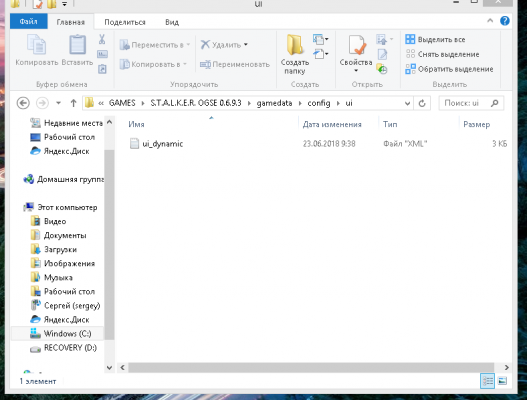Image resolution: width=527 pixels, height=400 pixels.
Task: Click the Свойства properties icon
Action: (x=356, y=45)
